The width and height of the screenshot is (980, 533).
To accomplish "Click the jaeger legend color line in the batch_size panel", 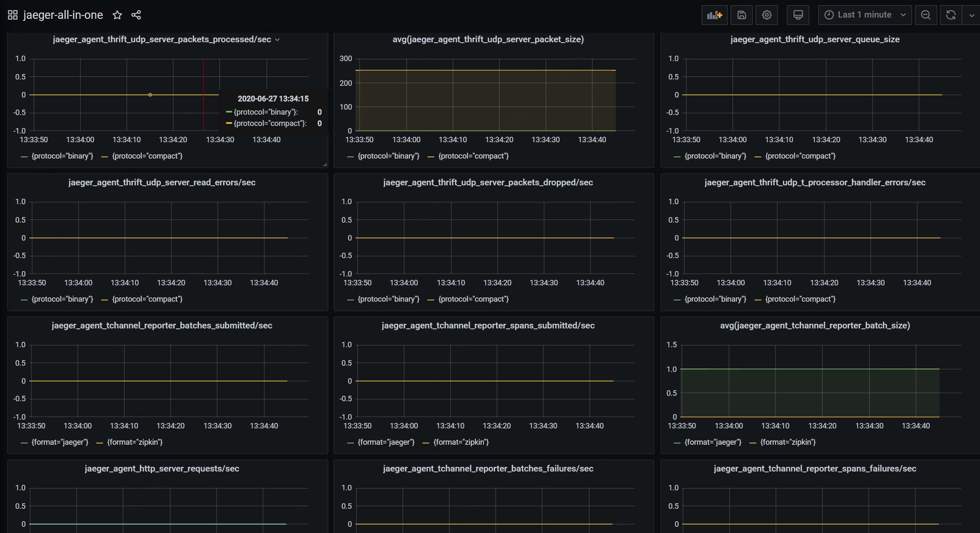I will click(x=677, y=443).
